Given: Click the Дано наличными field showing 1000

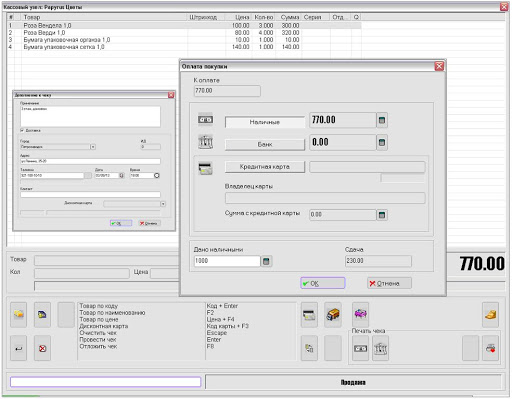Looking at the screenshot, I should 227,261.
